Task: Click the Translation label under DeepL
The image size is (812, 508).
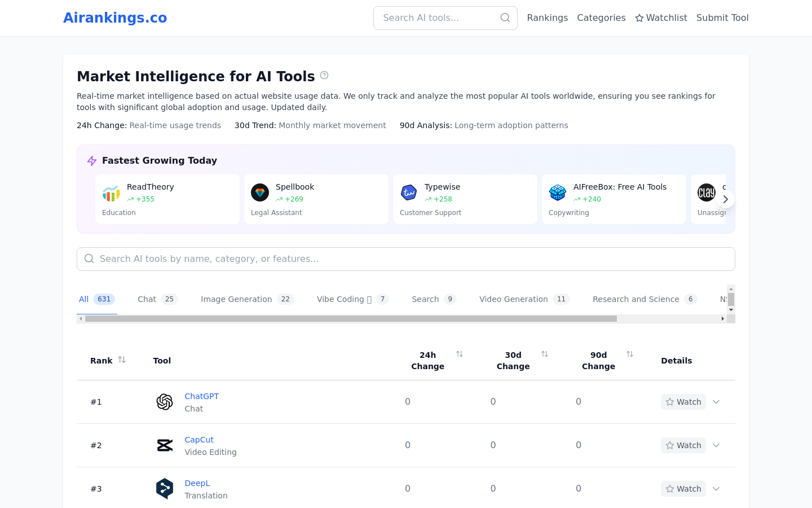Action: point(206,496)
